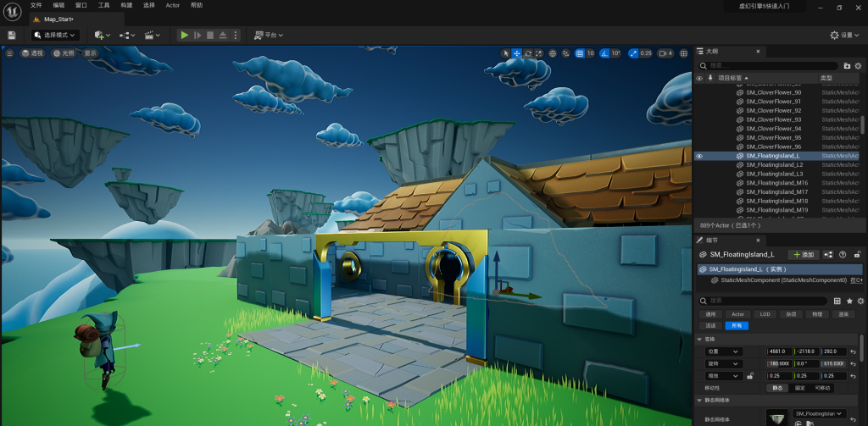The image size is (868, 426).
Task: Collapse the 变换 transform section
Action: 698,339
